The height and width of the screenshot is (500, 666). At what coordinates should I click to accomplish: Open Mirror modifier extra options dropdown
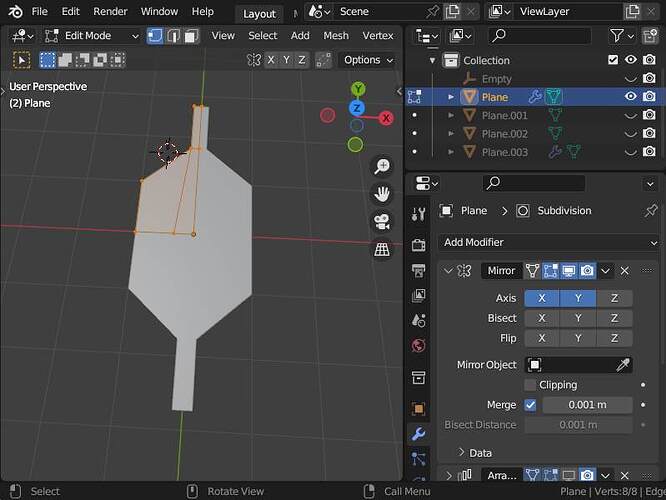(605, 271)
